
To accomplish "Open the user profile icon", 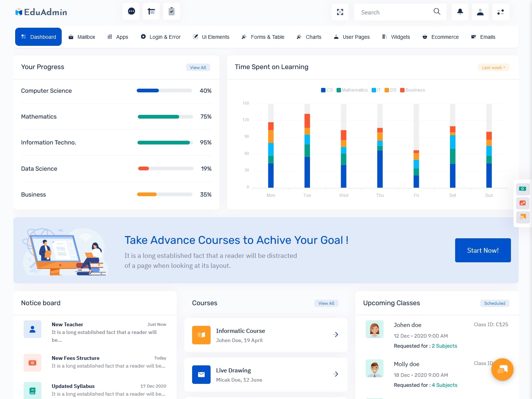I will tap(480, 12).
